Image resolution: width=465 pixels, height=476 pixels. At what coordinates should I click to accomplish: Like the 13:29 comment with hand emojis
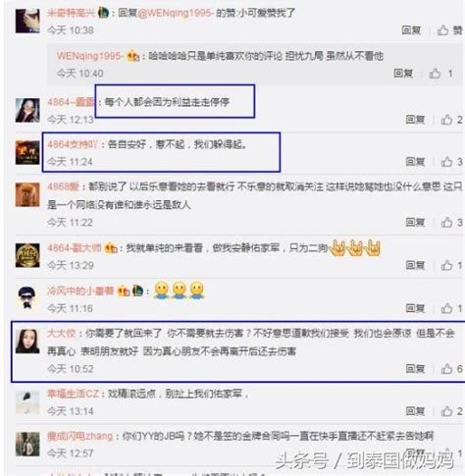click(x=451, y=265)
